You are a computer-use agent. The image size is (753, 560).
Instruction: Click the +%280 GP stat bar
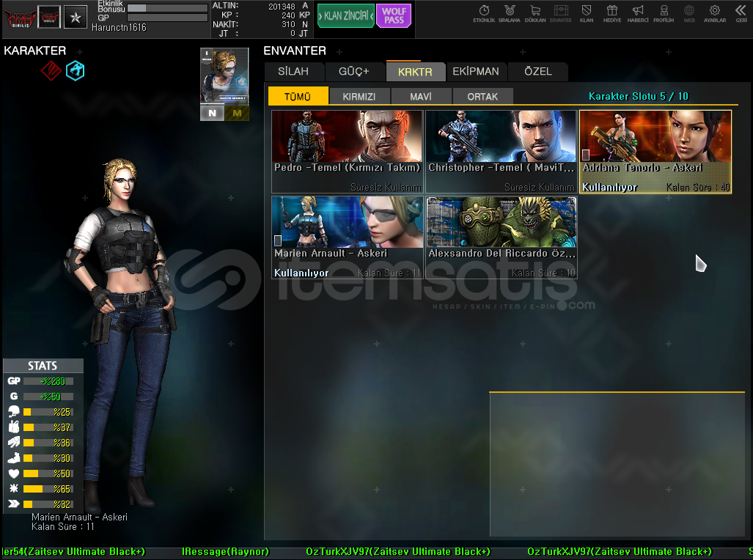pyautogui.click(x=48, y=381)
